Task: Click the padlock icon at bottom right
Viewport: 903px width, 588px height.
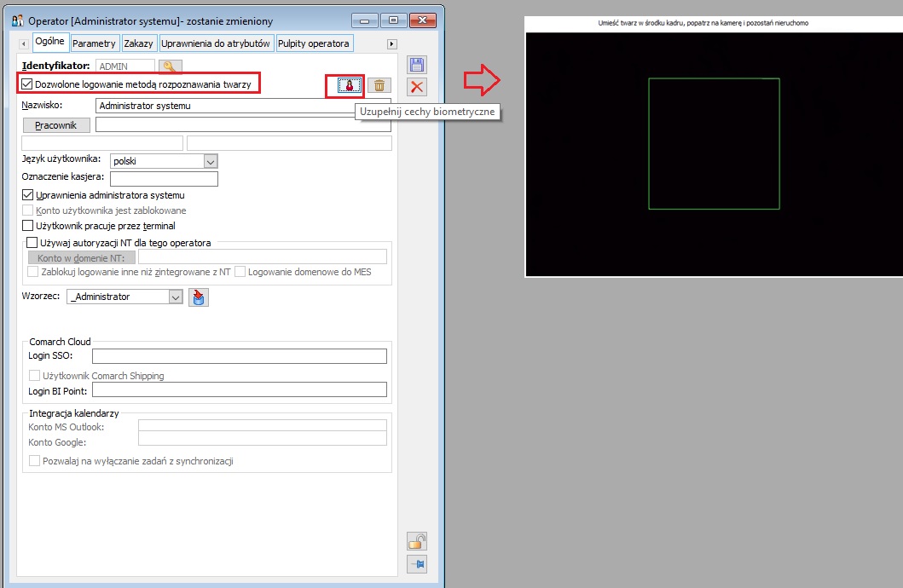Action: click(x=417, y=541)
